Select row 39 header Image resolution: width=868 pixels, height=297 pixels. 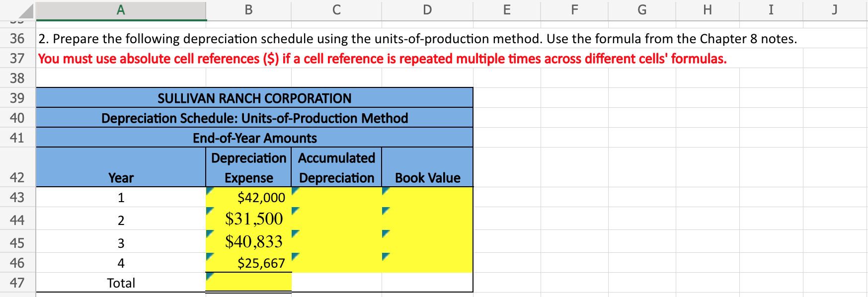17,98
